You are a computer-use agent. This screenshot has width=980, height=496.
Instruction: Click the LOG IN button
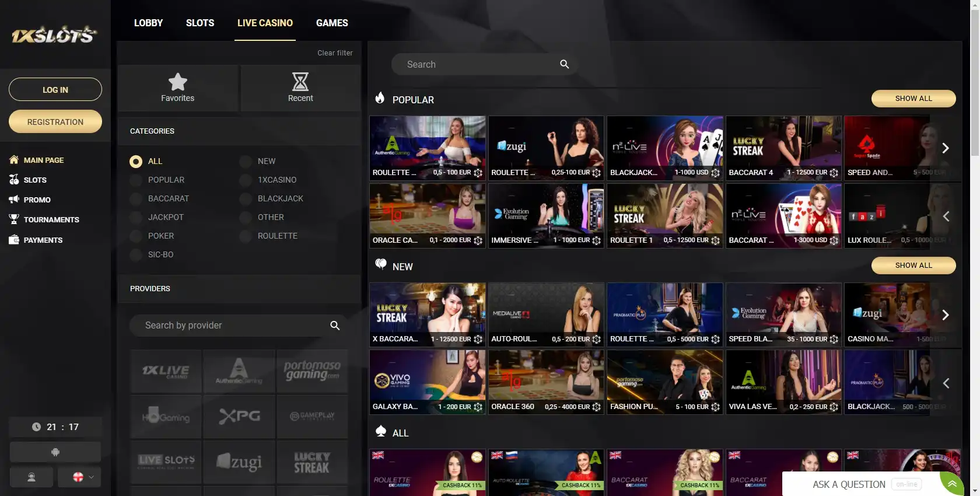click(55, 89)
